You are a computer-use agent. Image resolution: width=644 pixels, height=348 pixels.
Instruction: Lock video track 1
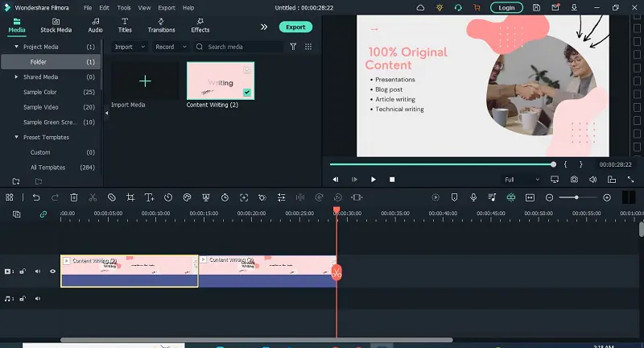coord(23,271)
